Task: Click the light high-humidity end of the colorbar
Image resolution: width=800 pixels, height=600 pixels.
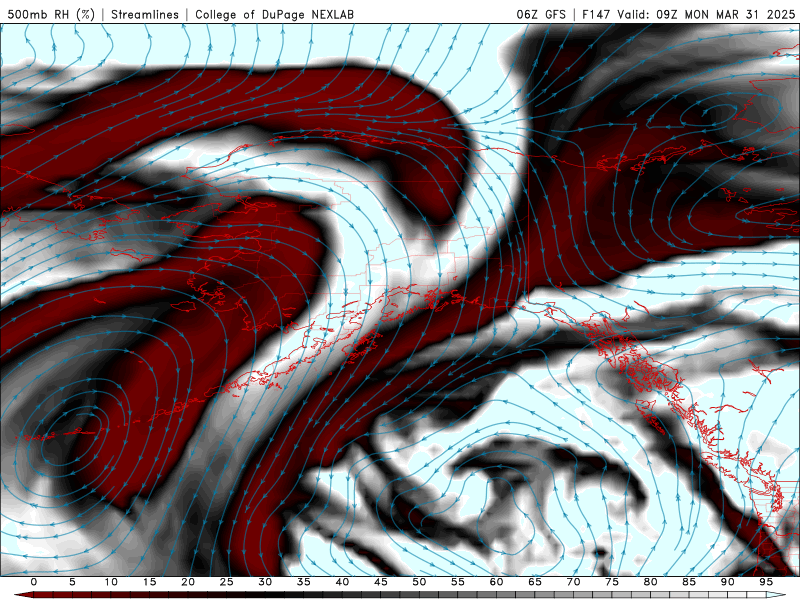Action: [777, 595]
